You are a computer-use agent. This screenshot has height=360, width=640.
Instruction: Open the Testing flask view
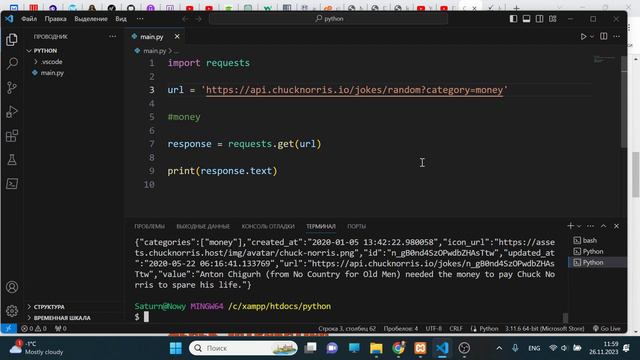coord(12,160)
